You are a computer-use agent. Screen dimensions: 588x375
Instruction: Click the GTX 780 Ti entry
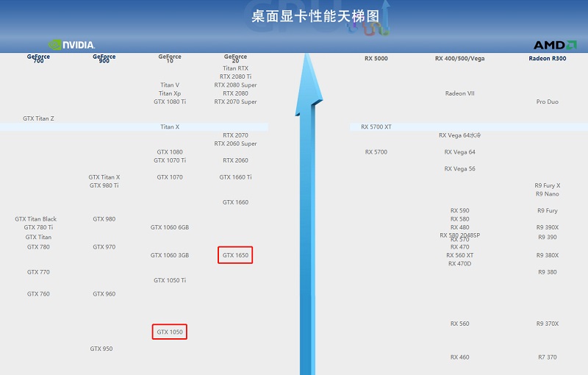(x=38, y=227)
